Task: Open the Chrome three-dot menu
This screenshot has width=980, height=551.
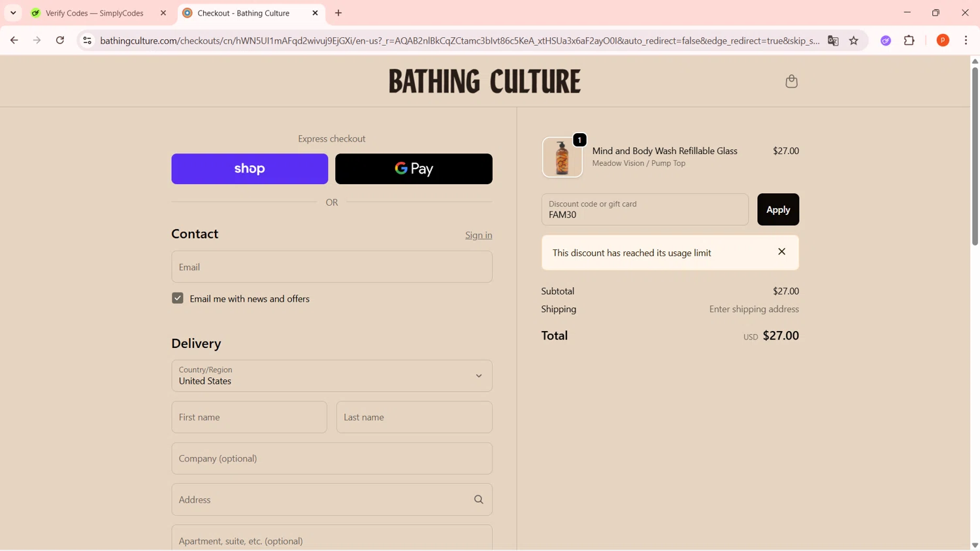Action: click(x=966, y=40)
